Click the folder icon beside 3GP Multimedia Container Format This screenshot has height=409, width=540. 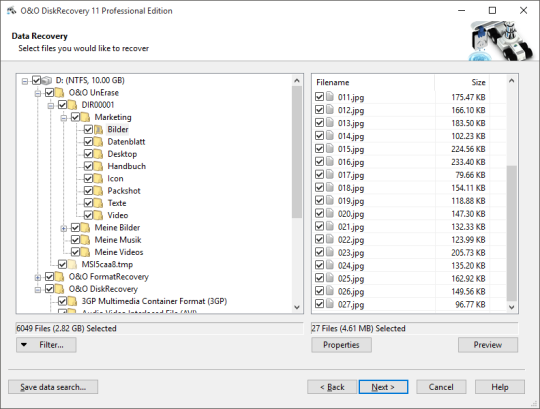[72, 301]
